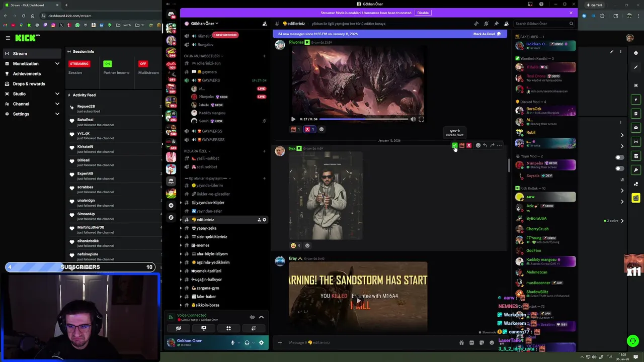Open the GIF picker in message bar

click(x=471, y=343)
